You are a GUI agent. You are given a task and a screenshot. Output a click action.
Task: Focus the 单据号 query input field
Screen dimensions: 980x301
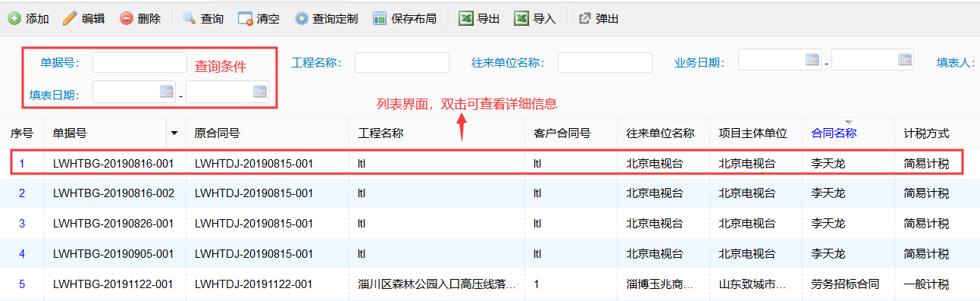(139, 62)
